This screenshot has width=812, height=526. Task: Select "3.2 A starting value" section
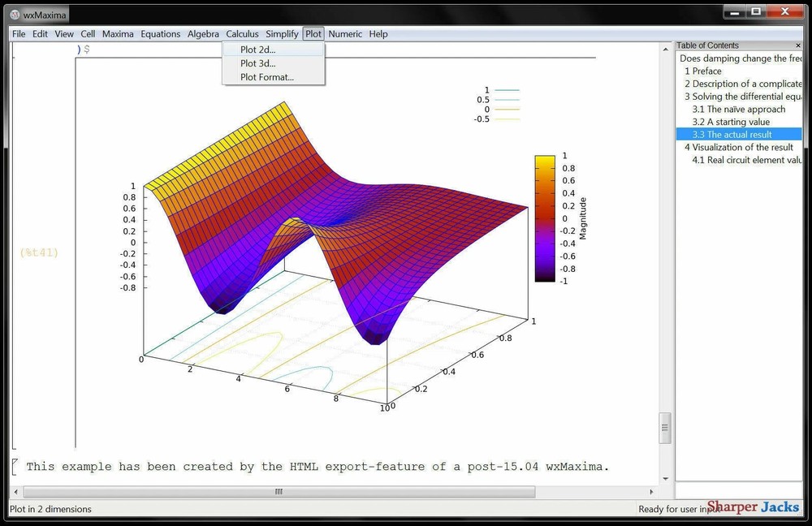click(733, 122)
